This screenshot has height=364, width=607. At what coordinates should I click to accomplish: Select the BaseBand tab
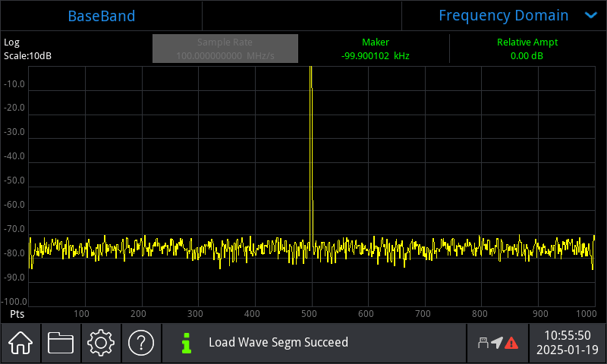102,16
